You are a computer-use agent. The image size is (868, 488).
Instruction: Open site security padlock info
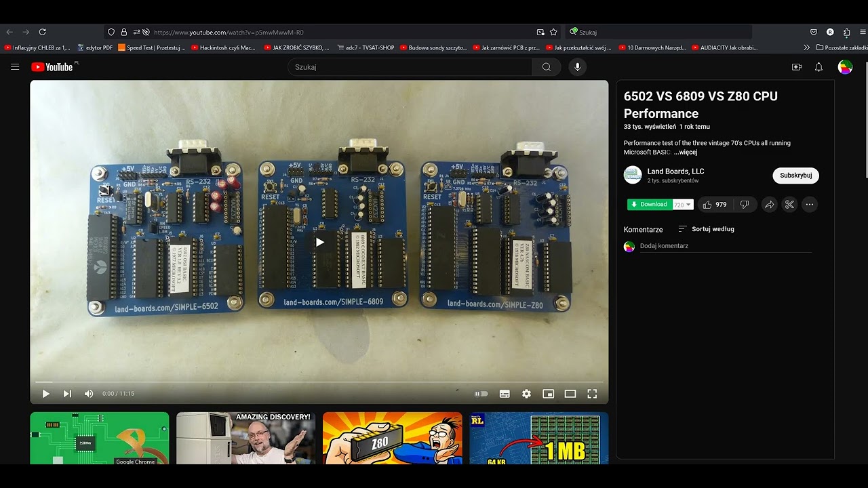coord(124,32)
